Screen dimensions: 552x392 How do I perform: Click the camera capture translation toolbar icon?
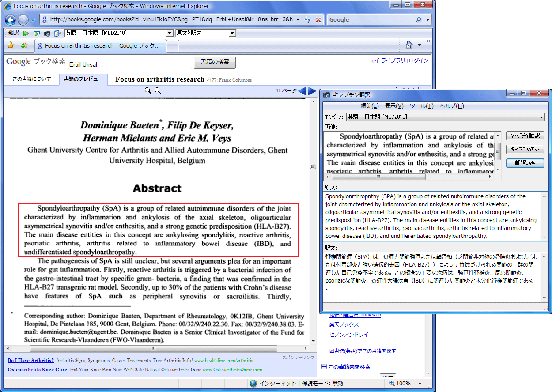click(x=47, y=33)
